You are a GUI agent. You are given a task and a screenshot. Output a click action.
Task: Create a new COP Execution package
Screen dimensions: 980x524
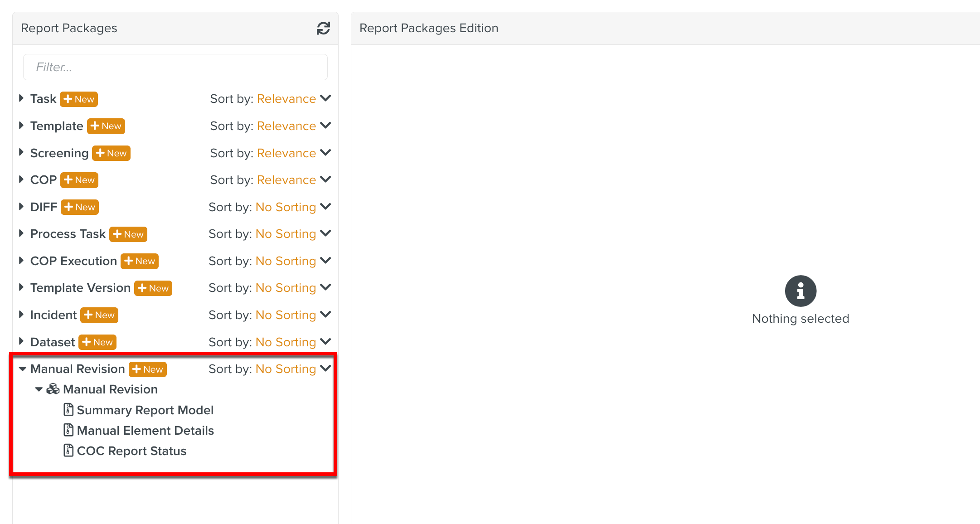pos(140,261)
